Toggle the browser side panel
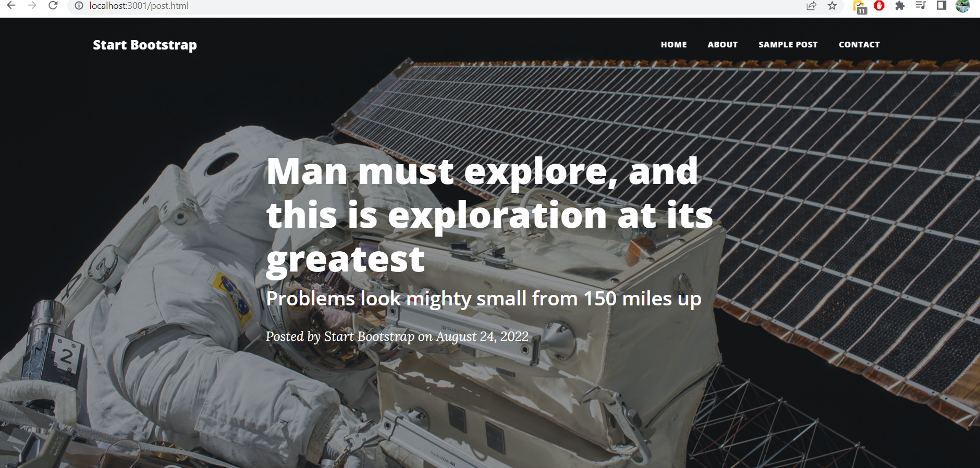Viewport: 980px width, 468px height. point(941,6)
